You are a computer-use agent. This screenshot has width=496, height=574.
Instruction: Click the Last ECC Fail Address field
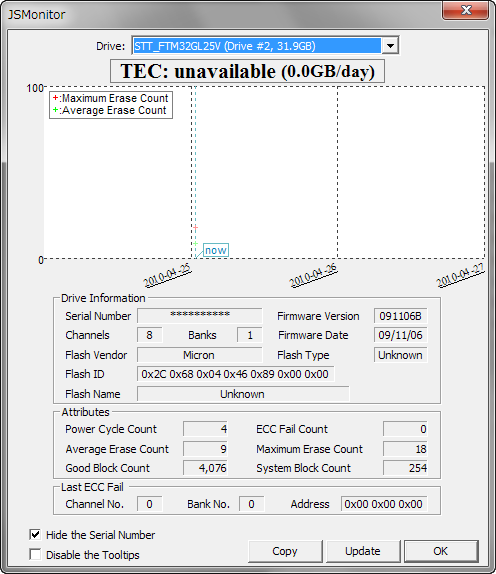[x=384, y=504]
